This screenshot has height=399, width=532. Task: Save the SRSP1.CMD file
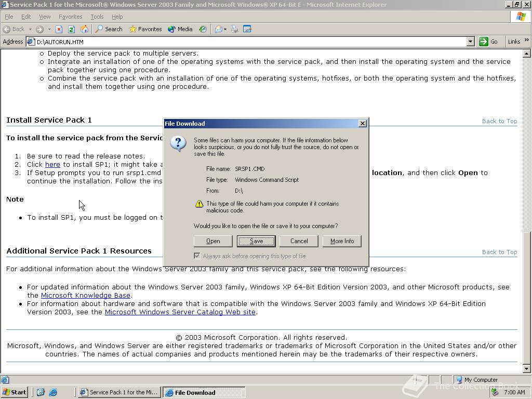[256, 241]
